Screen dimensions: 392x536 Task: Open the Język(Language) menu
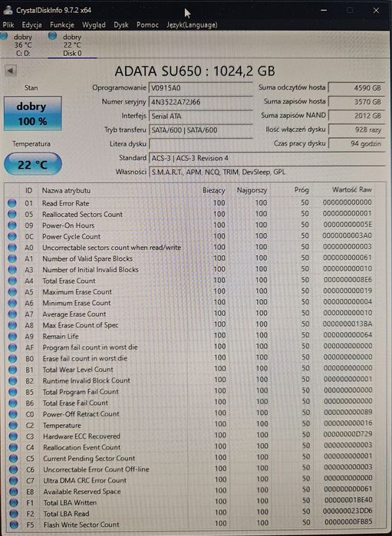[x=192, y=25]
